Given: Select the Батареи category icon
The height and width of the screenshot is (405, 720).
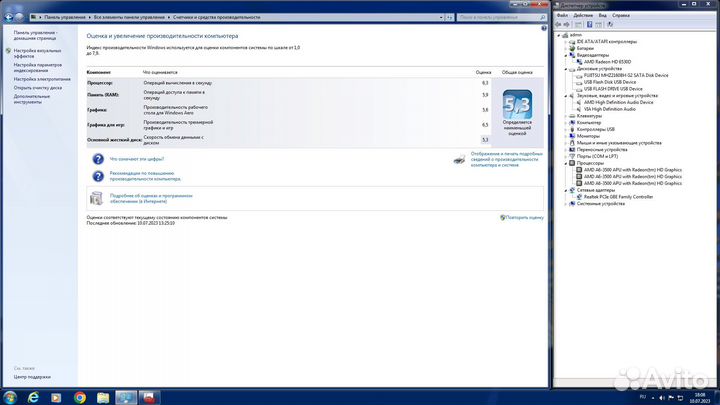Looking at the screenshot, I should coord(572,48).
